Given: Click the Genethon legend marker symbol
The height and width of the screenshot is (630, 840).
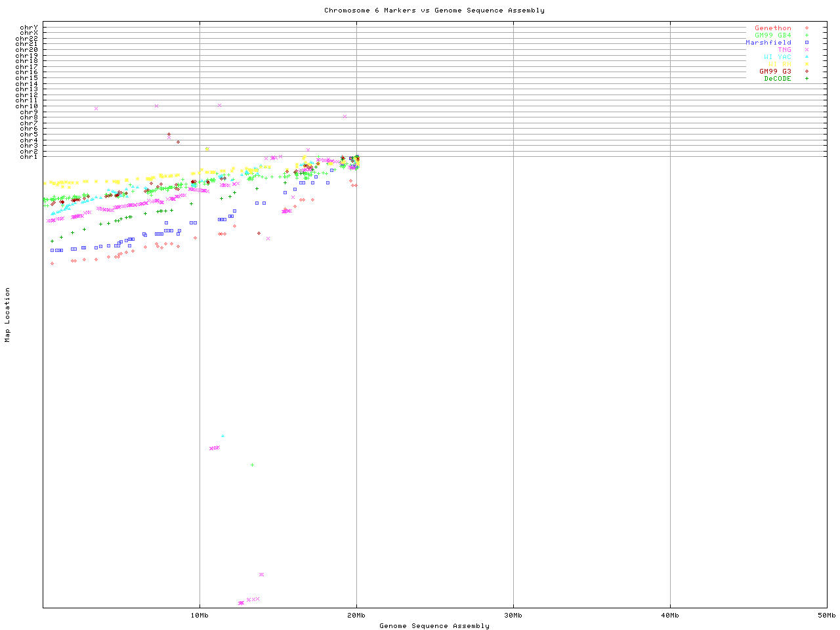Looking at the screenshot, I should [x=807, y=28].
